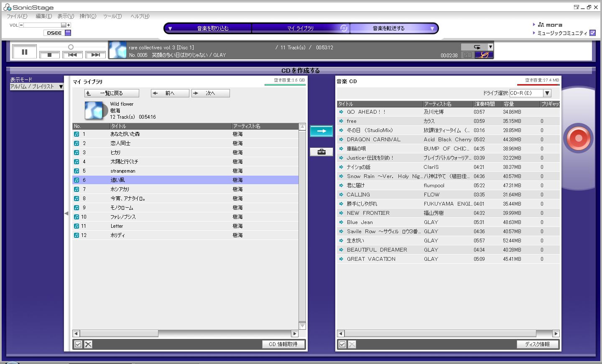Click the music note icon for track 1
Image resolution: width=602 pixels, height=364 pixels.
(77, 134)
